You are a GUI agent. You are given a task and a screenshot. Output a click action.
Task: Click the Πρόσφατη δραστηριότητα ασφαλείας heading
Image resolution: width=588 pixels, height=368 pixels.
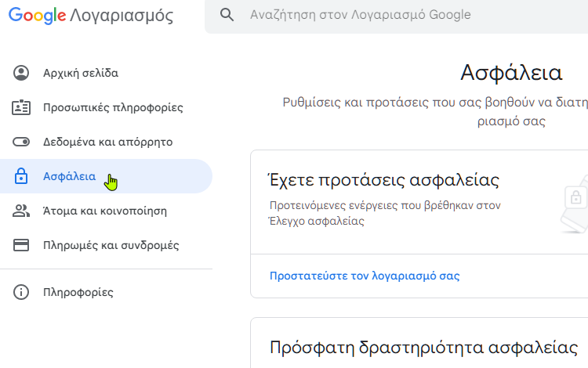click(423, 348)
